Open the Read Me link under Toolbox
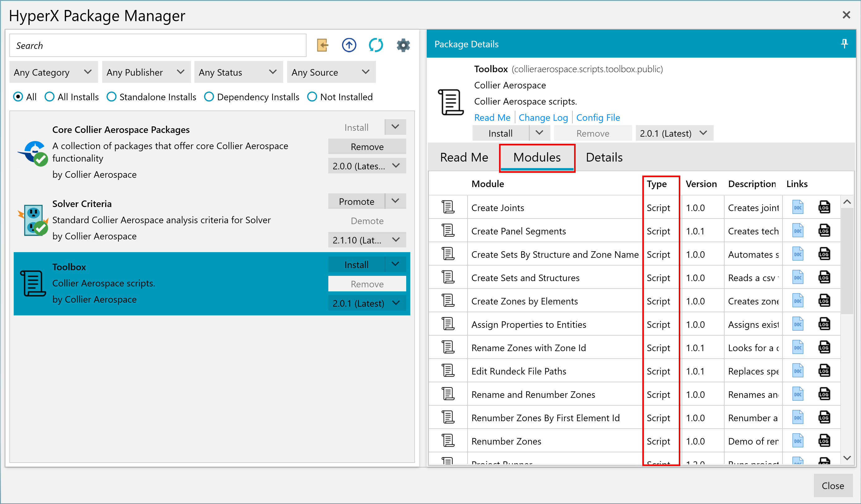 click(492, 117)
